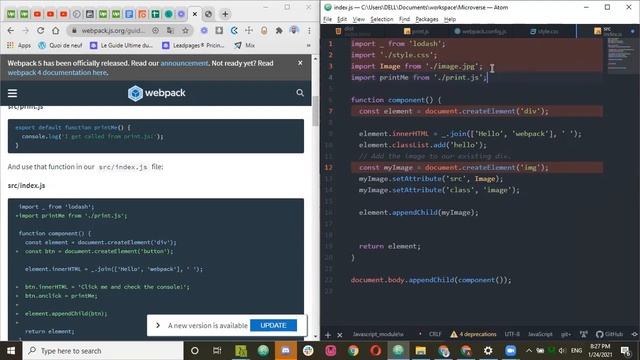Open Atom's Help menu
Screen dimensions: 640x360
449,19
